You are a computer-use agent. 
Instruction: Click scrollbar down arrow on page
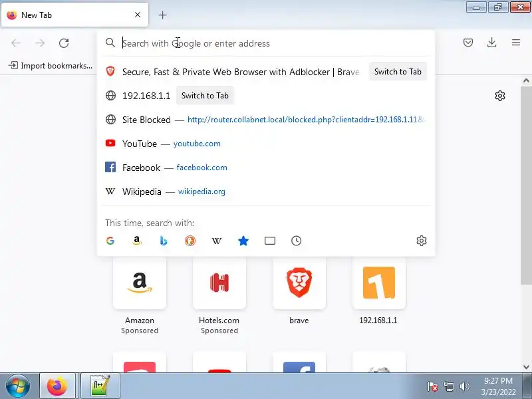tap(526, 367)
